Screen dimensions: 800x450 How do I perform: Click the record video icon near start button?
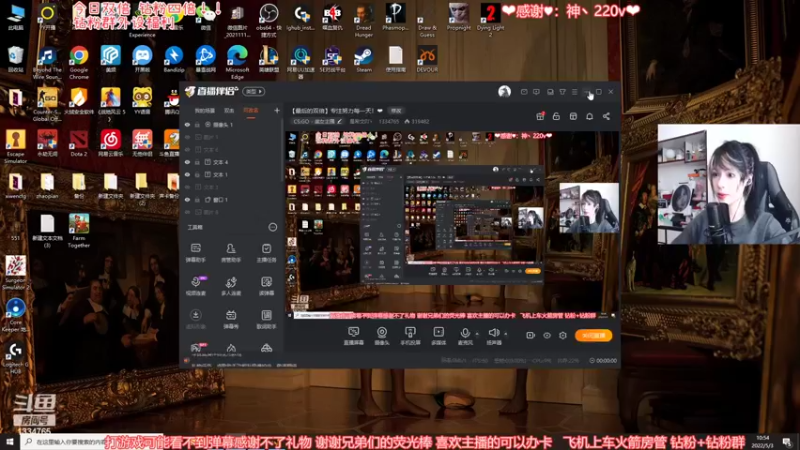(x=530, y=335)
